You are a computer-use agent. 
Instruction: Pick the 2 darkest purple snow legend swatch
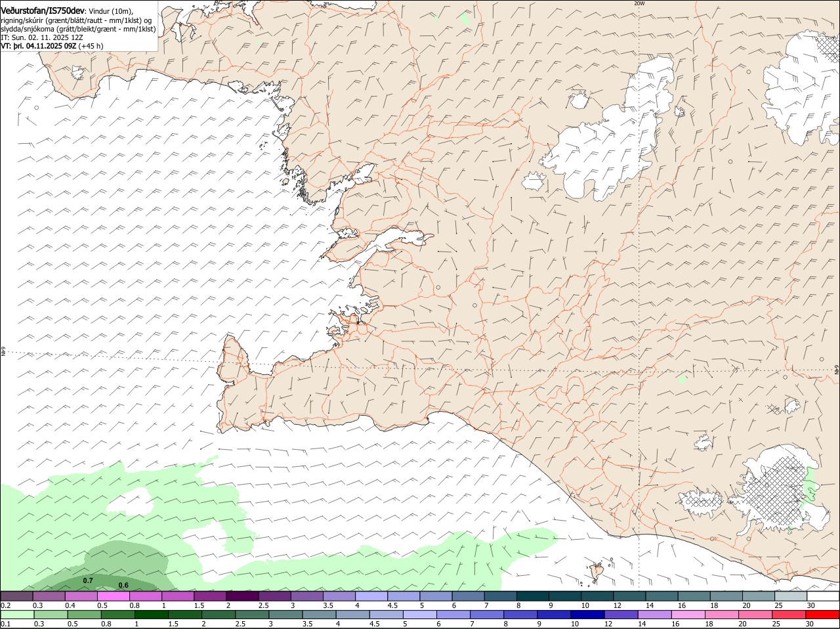[x=242, y=596]
